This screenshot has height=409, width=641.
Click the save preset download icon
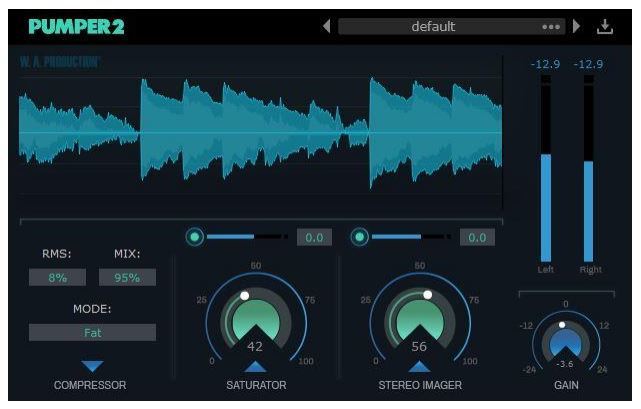pyautogui.click(x=605, y=27)
